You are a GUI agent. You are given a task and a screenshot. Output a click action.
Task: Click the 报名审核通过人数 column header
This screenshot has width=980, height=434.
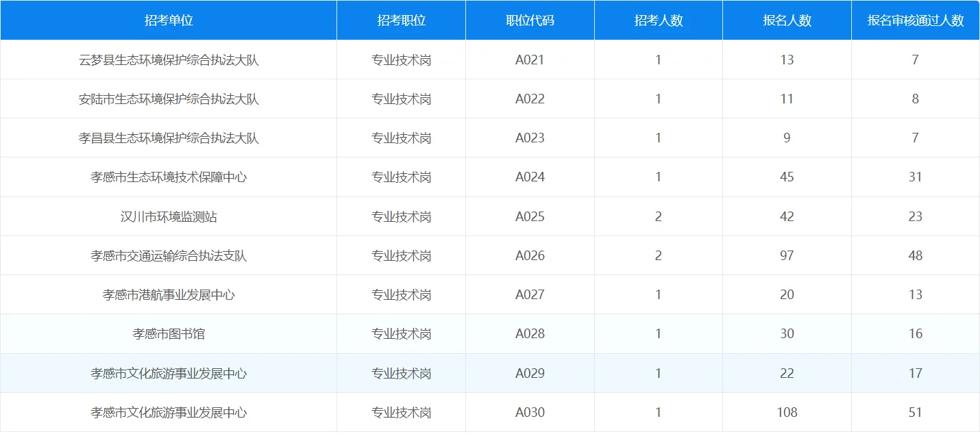pyautogui.click(x=915, y=20)
